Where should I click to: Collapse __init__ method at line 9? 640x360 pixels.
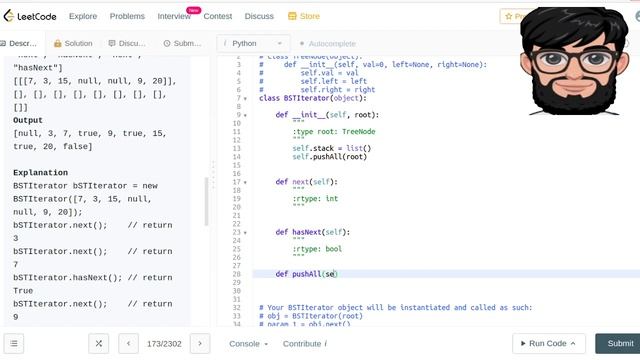click(245, 116)
